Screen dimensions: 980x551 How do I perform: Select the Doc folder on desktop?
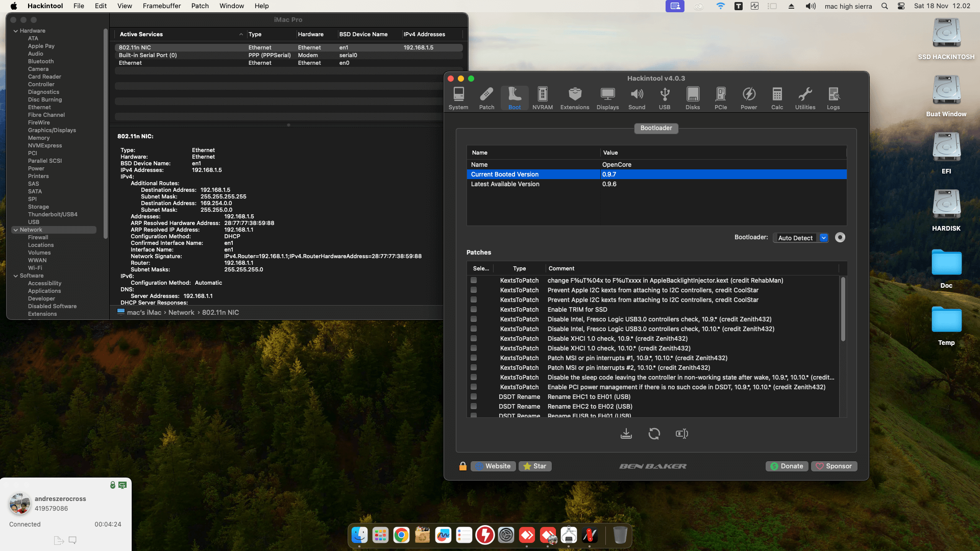point(946,268)
